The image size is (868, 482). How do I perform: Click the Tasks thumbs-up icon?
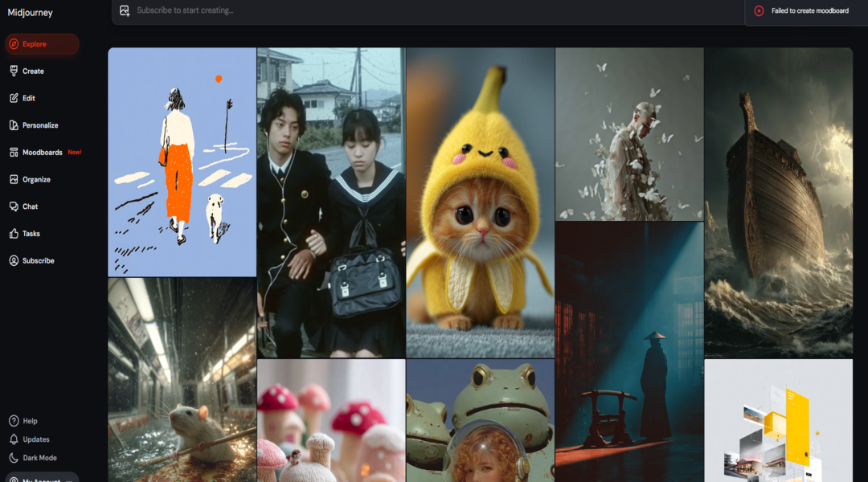click(x=14, y=234)
